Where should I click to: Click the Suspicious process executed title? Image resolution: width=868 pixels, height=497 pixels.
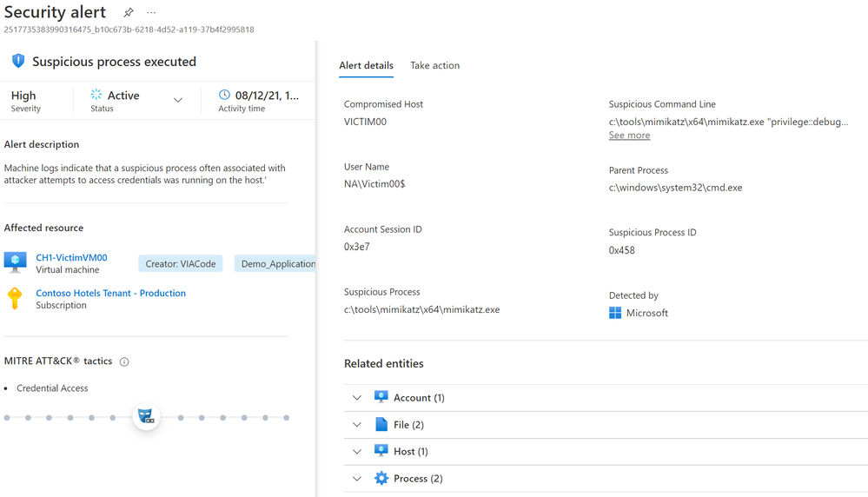click(x=114, y=62)
